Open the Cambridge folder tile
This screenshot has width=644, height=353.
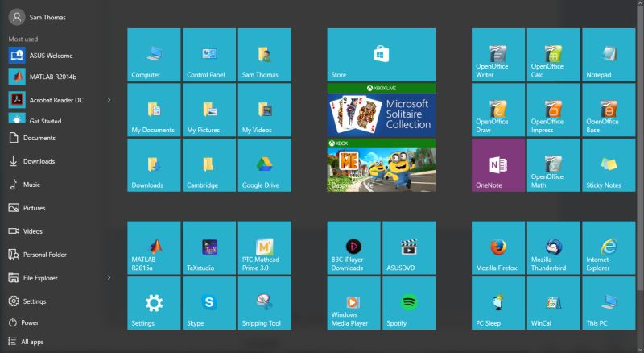(209, 165)
